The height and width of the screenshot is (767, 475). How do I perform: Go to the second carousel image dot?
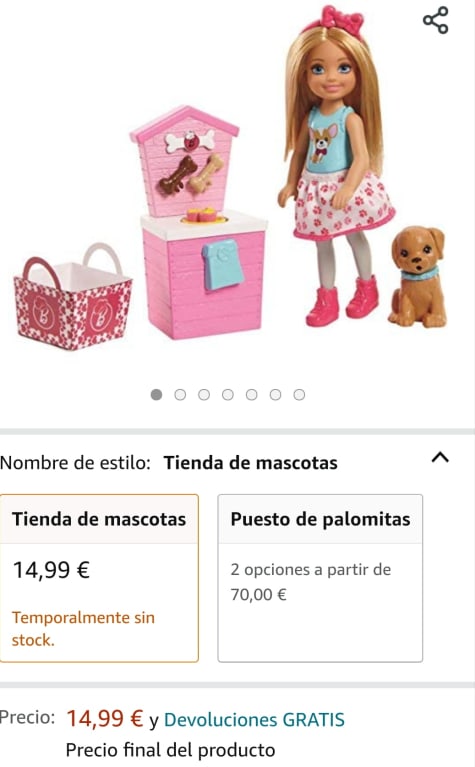(x=180, y=395)
